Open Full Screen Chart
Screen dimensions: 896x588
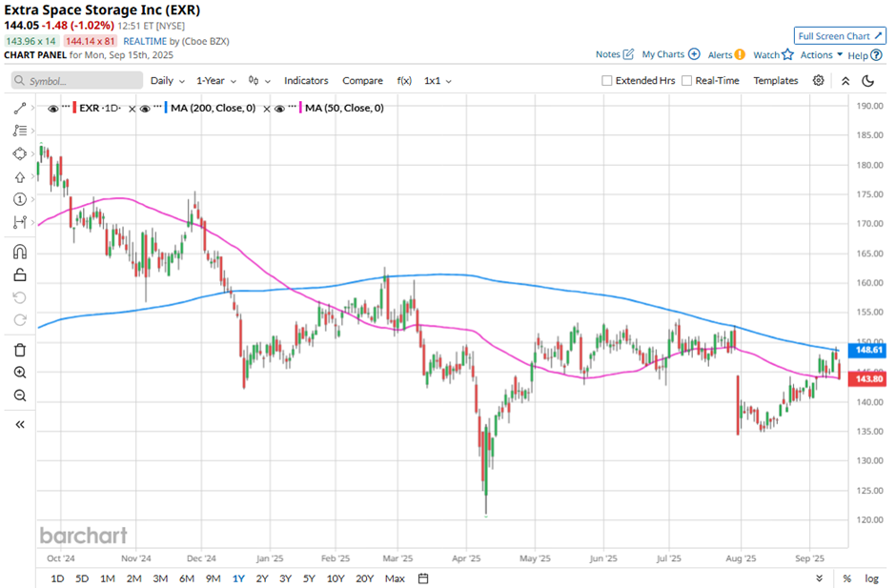tap(840, 36)
